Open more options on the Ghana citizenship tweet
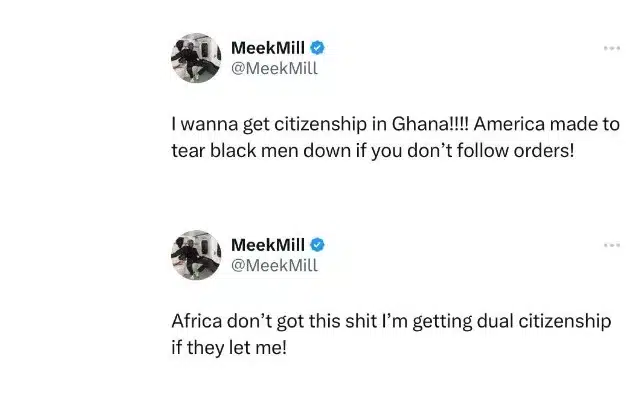 point(612,48)
